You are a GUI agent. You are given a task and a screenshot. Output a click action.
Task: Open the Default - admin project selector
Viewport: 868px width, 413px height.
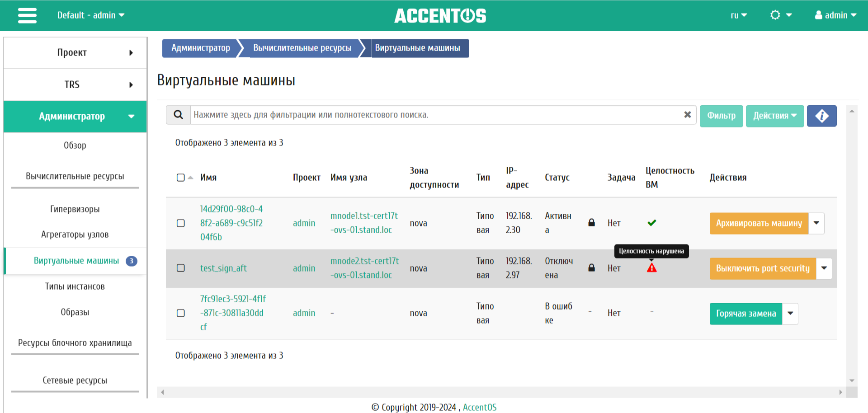(x=91, y=15)
